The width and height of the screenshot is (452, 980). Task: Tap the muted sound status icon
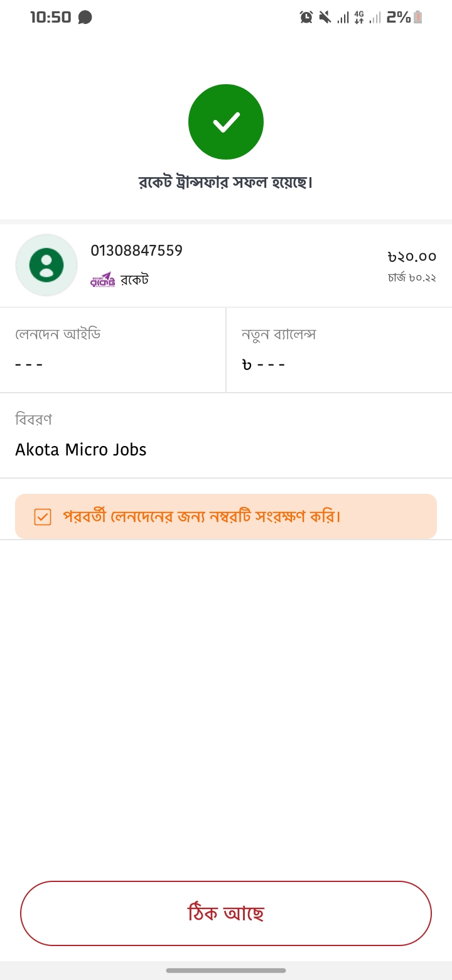pyautogui.click(x=325, y=18)
